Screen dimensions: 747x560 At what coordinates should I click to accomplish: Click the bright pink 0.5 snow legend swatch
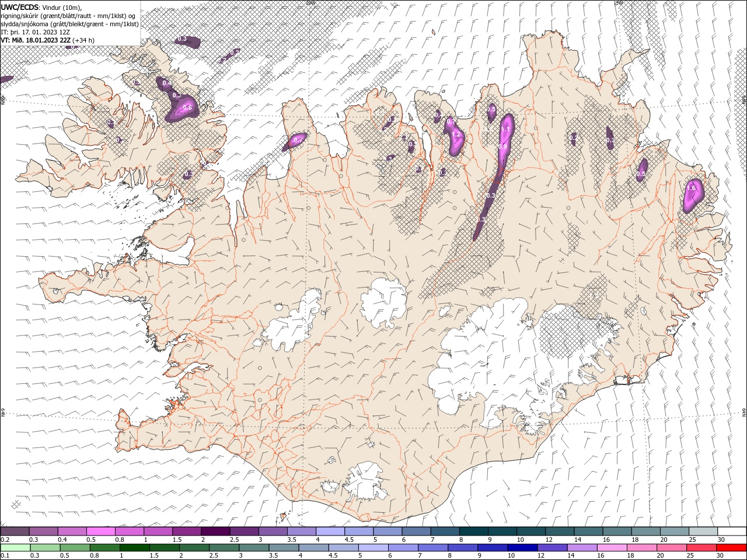pos(100,531)
